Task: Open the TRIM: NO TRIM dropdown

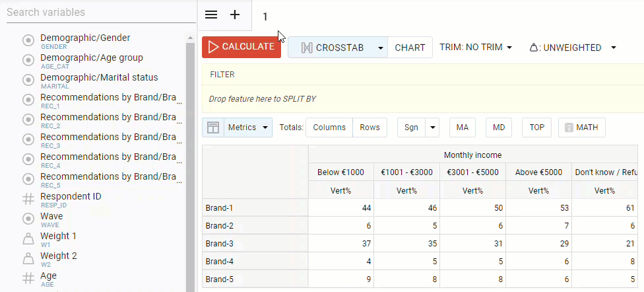Action: [476, 48]
